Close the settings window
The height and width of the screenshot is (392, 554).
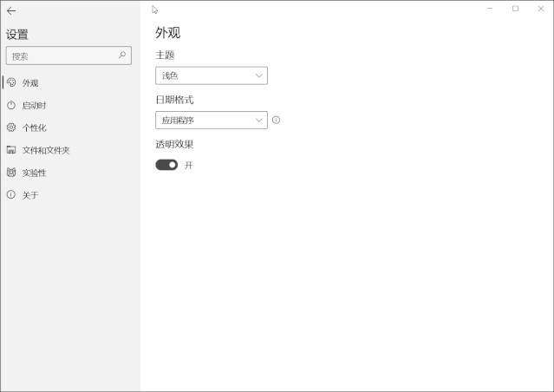(x=541, y=9)
